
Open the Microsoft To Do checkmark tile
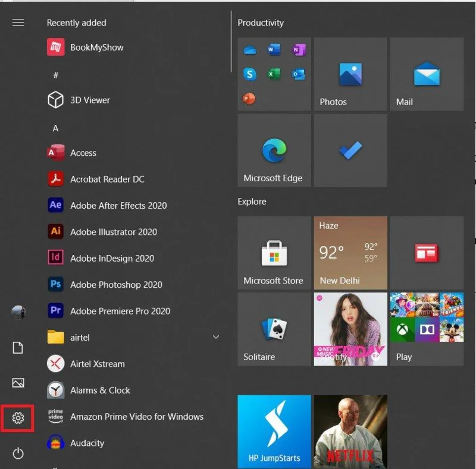[x=350, y=150]
